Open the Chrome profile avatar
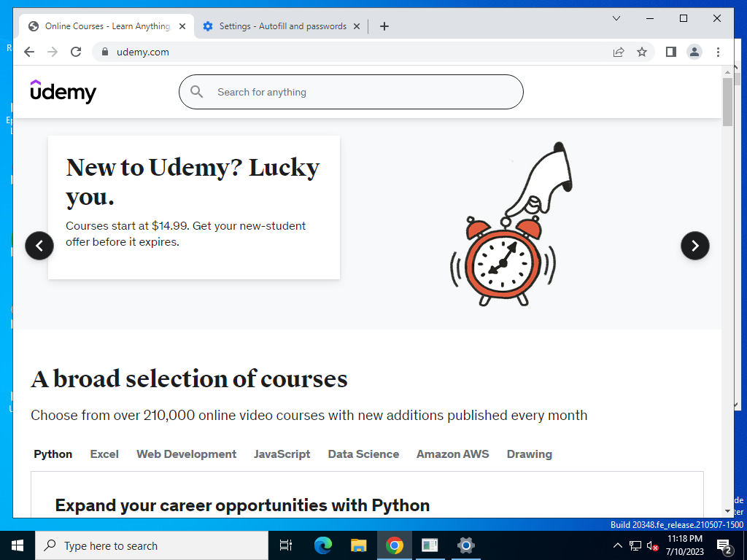This screenshot has width=747, height=560. click(x=694, y=52)
